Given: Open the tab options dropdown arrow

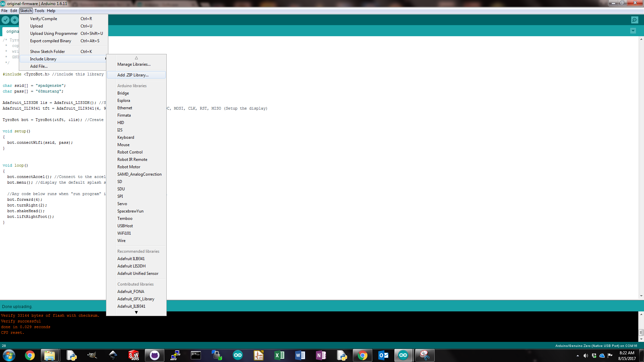Looking at the screenshot, I should pos(633,31).
